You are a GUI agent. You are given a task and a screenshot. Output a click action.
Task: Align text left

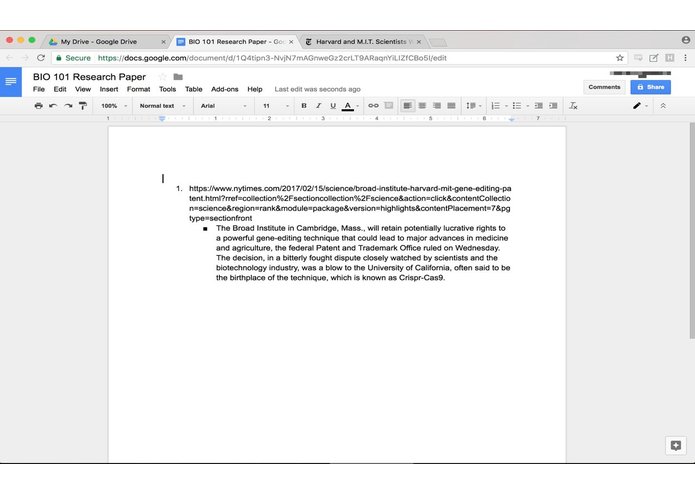407,106
